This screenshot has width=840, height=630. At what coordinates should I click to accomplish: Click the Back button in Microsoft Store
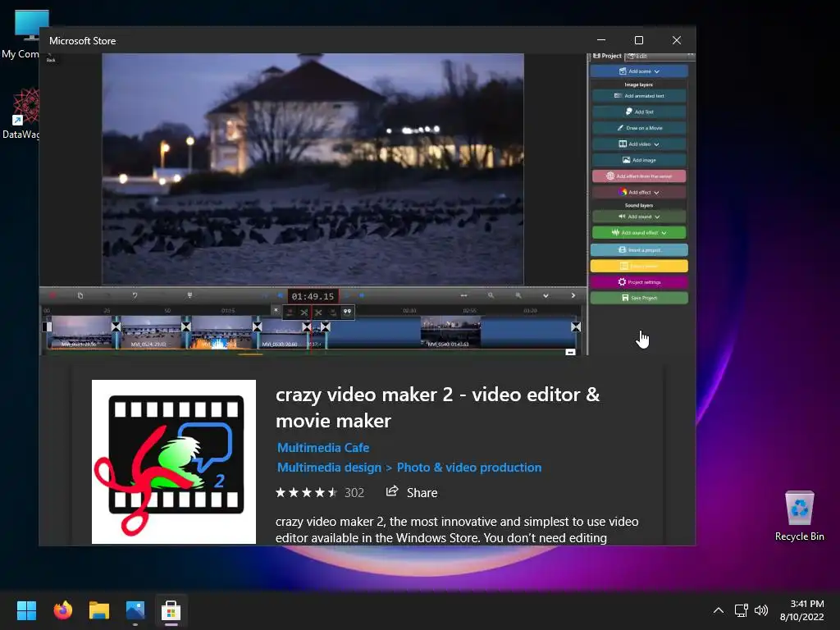50,57
